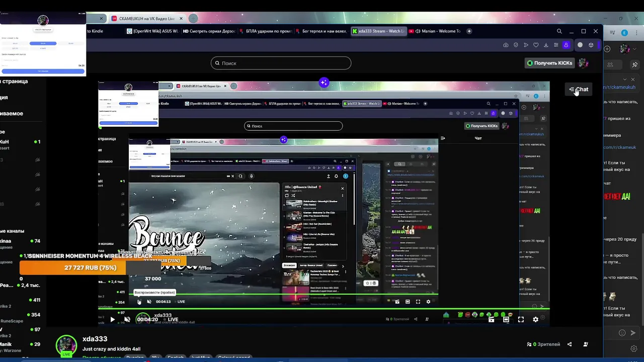This screenshot has height=362, width=644.
Task: Switch to the Смотреть сериал tab
Action: click(x=209, y=31)
